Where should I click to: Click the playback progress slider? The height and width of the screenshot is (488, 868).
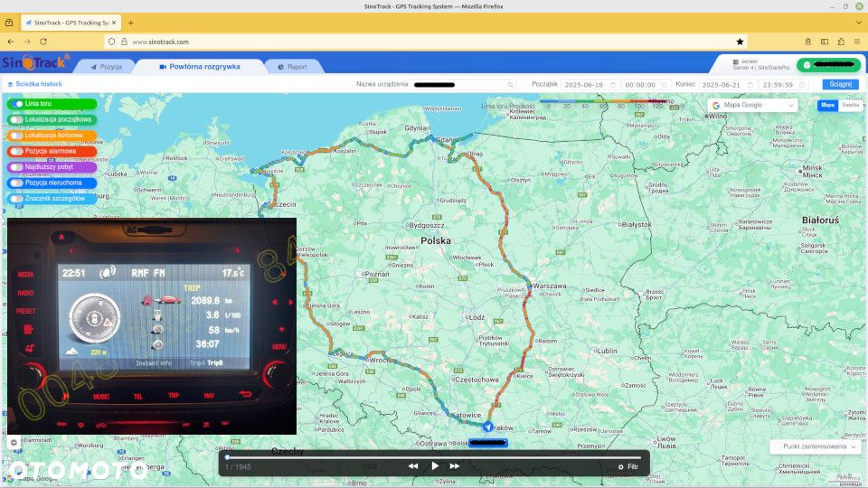(433, 457)
